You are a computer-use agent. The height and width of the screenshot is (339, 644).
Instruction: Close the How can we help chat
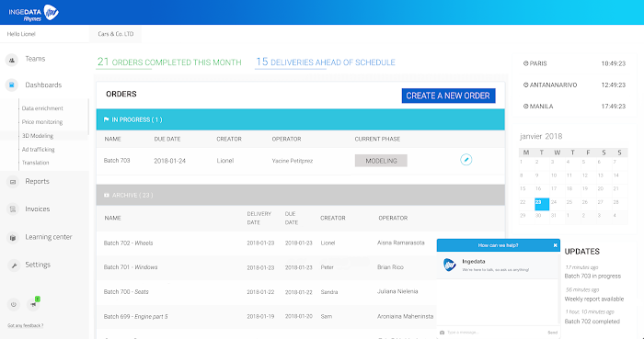(555, 245)
